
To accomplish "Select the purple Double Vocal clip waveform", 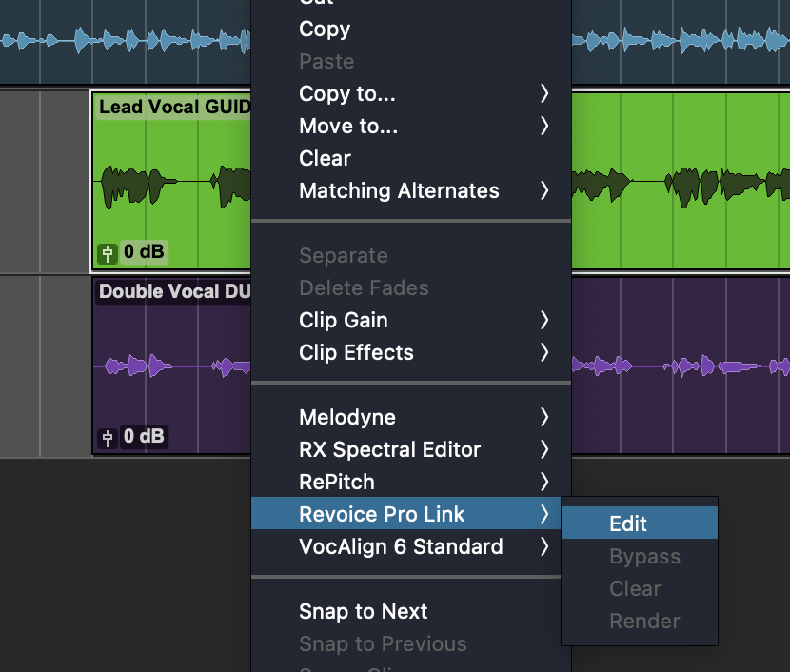I will (171, 366).
